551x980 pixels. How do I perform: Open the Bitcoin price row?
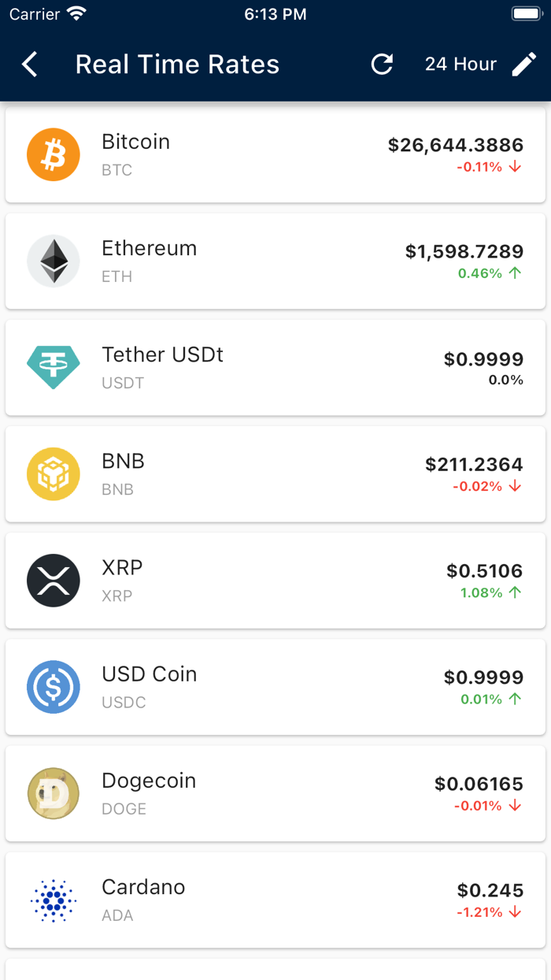point(275,154)
